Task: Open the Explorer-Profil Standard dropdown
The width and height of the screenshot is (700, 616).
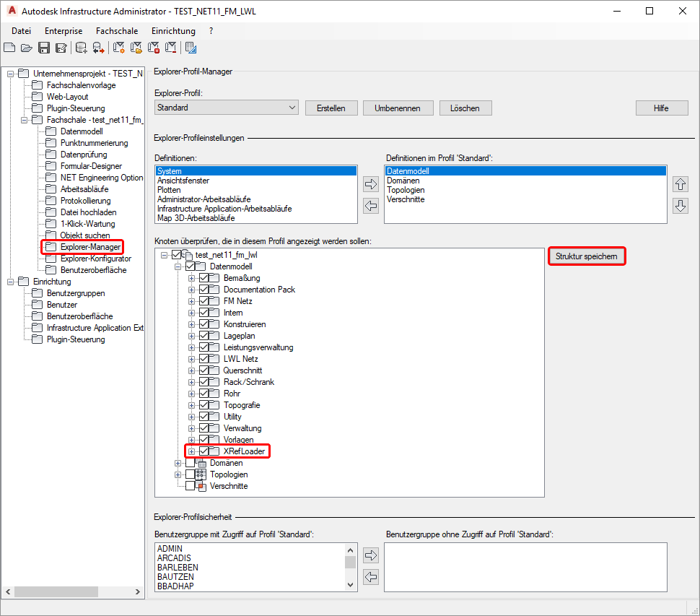Action: point(227,108)
